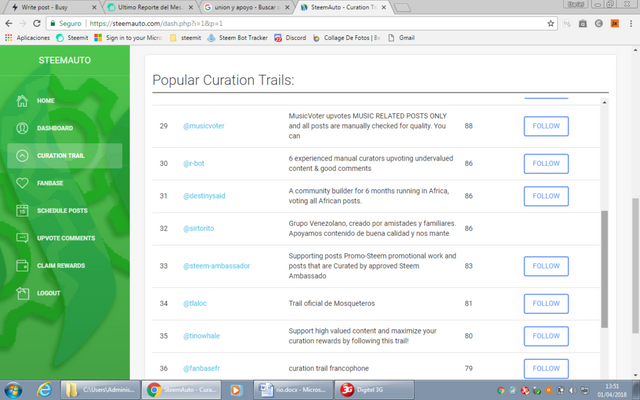640x400 pixels.
Task: Open the @destinysaid profile link
Action: click(204, 196)
